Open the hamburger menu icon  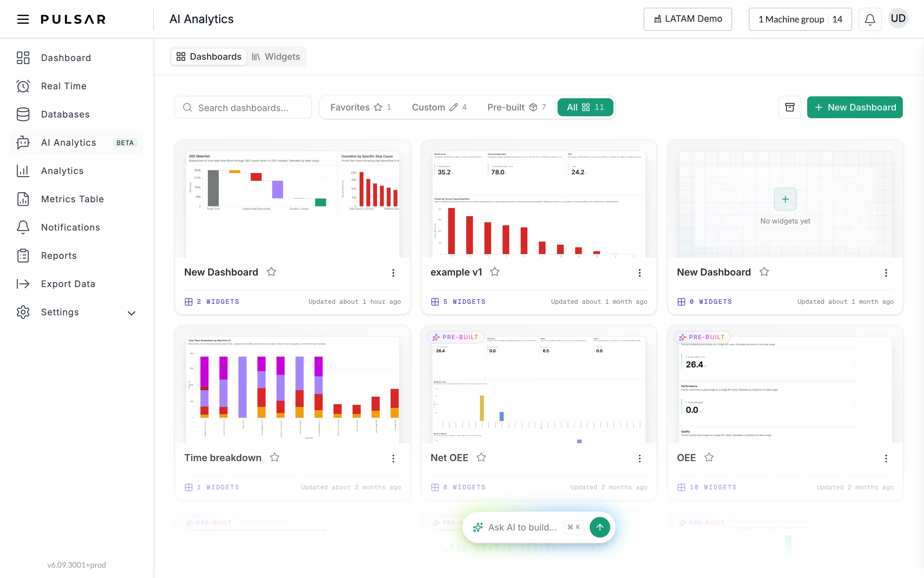[23, 19]
